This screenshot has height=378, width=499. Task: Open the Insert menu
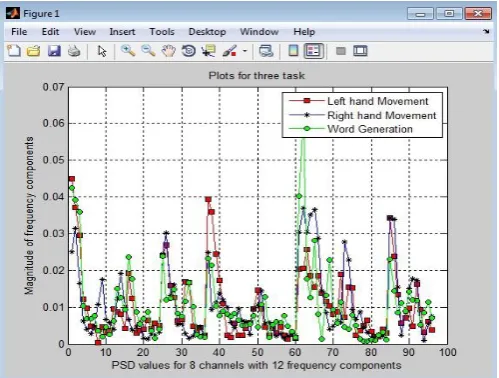pyautogui.click(x=122, y=32)
